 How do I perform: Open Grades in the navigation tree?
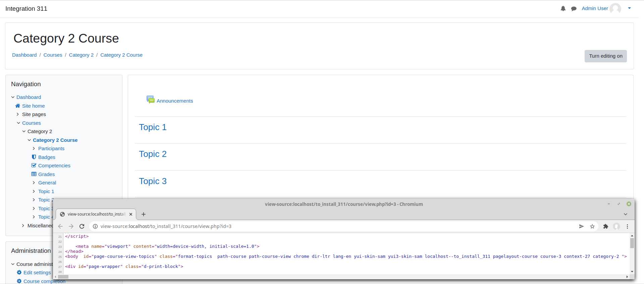click(46, 174)
